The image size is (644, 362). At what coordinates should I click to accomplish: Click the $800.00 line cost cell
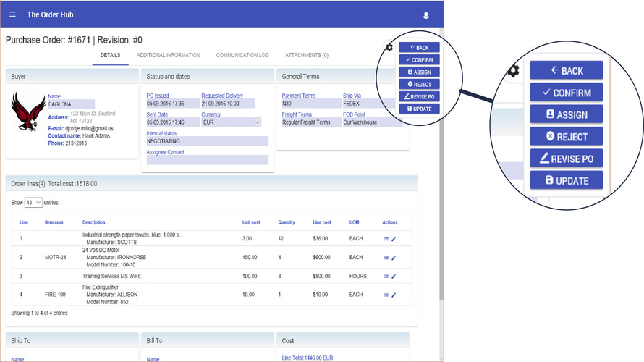click(321, 276)
